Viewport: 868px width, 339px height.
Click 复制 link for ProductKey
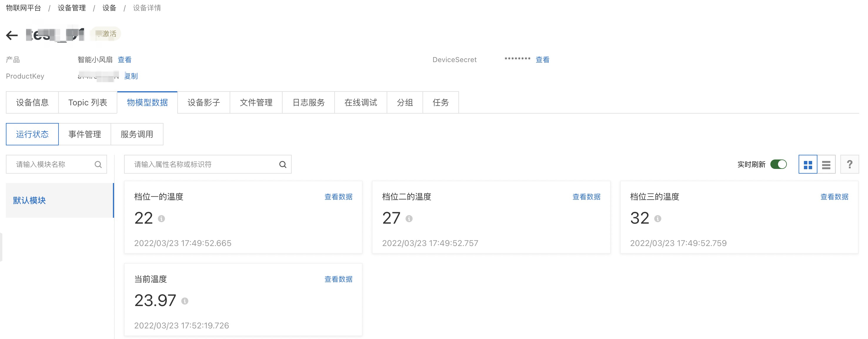(131, 76)
